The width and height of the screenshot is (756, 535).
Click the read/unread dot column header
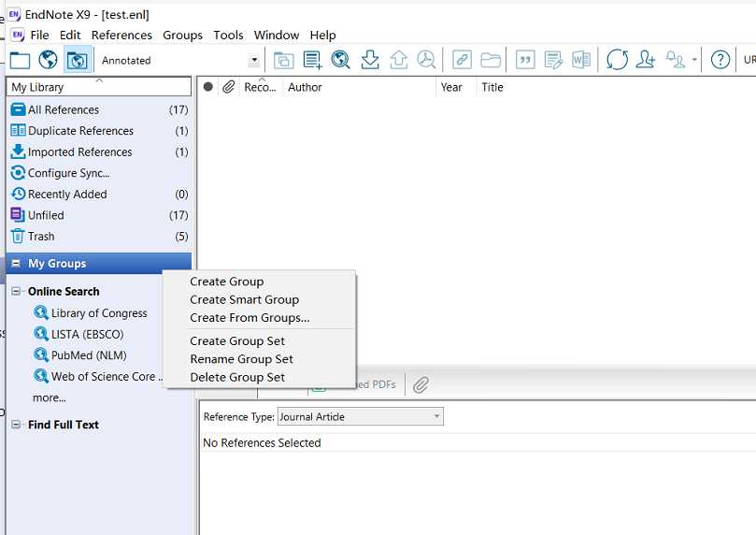point(207,87)
